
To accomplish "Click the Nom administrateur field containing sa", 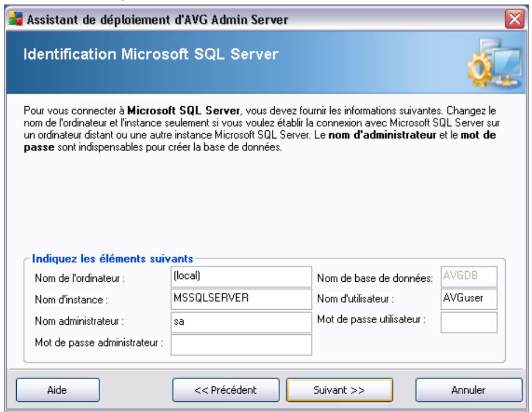I will click(241, 322).
